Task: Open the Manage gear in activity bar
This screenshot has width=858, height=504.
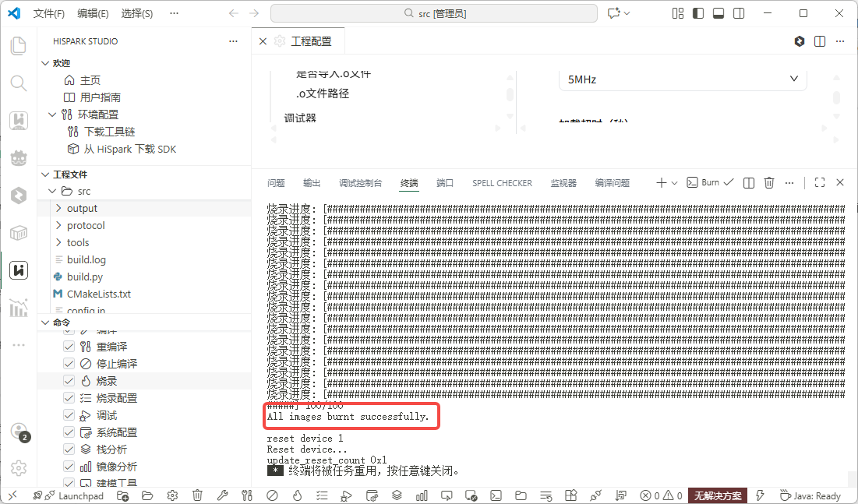Action: point(19,468)
